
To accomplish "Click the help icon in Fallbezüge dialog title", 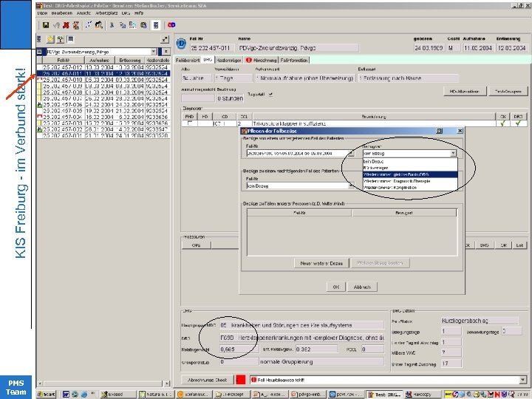I will coord(439,131).
